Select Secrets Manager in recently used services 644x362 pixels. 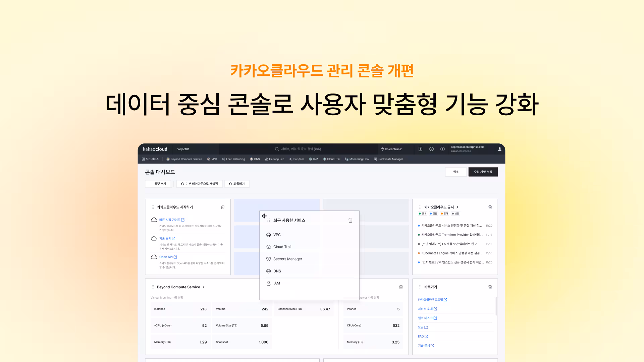click(310, 259)
